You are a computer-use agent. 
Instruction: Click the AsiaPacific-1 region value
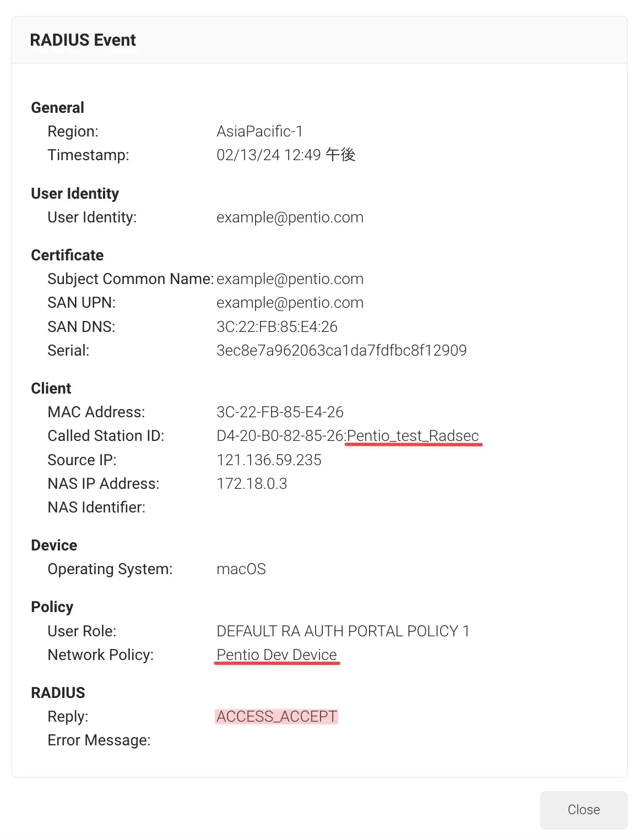click(259, 131)
